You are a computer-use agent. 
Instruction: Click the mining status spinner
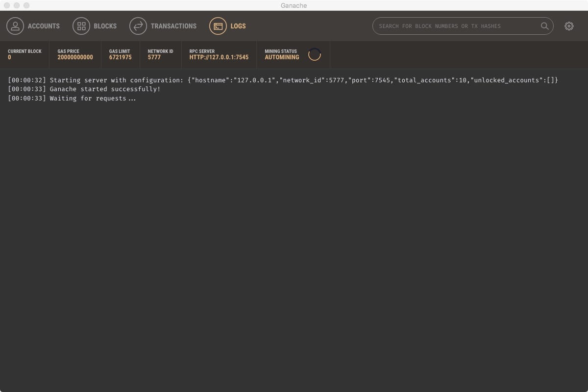[315, 54]
